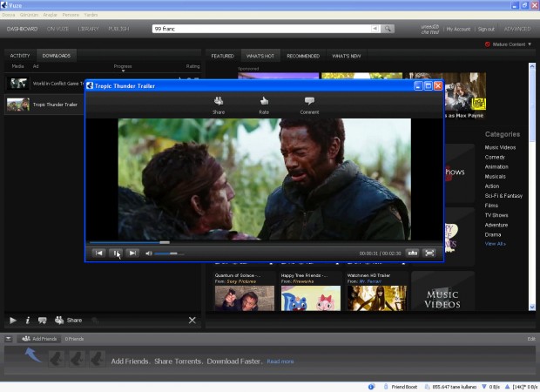
Task: Switch to the ACTIVITY tab
Action: (x=20, y=56)
